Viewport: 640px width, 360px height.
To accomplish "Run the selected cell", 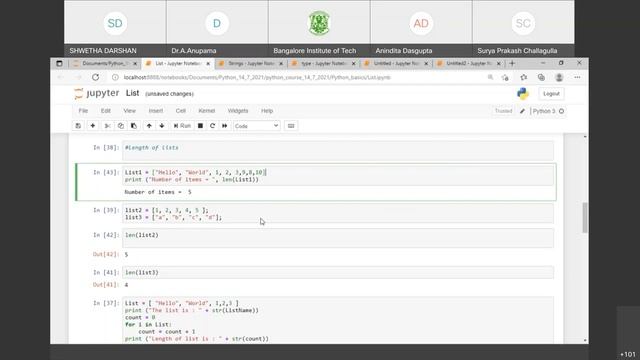I will [182, 126].
